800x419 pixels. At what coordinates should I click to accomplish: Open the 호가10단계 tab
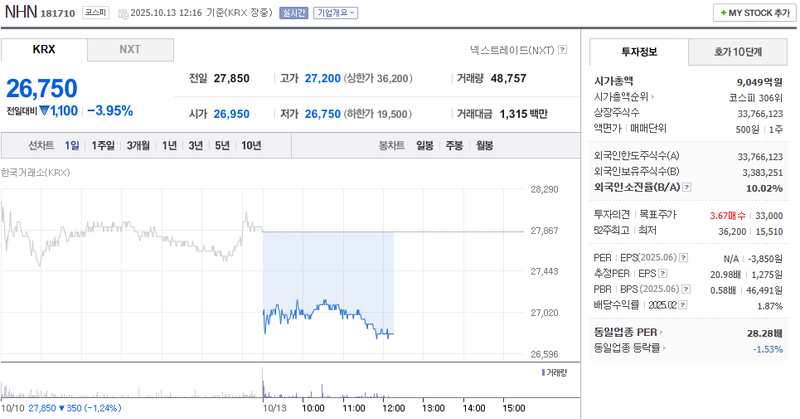coord(738,51)
